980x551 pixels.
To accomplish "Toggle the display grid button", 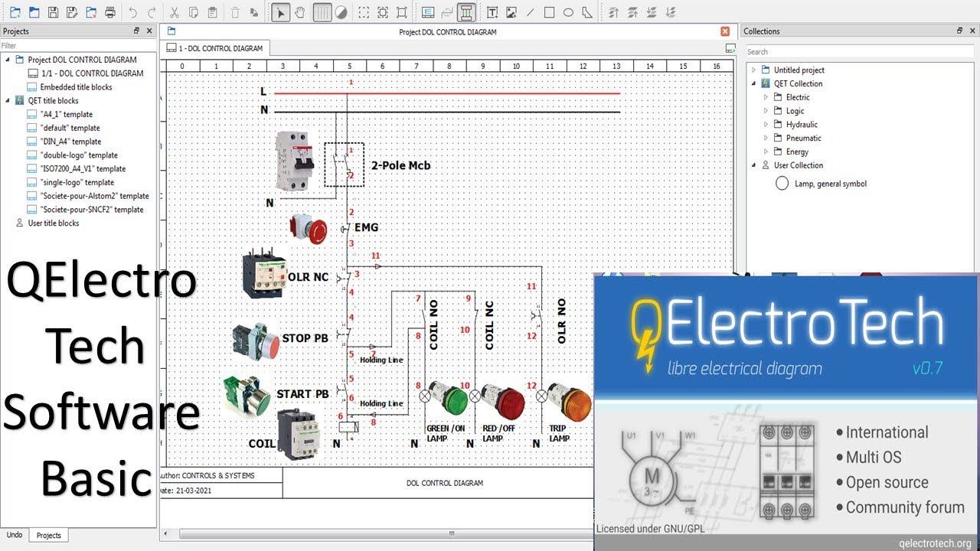I will click(x=322, y=12).
